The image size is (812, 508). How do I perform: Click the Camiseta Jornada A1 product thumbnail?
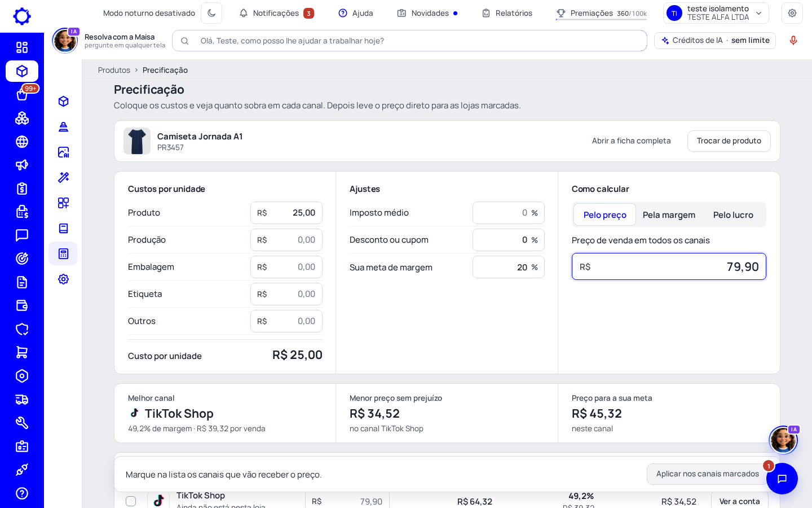point(137,141)
